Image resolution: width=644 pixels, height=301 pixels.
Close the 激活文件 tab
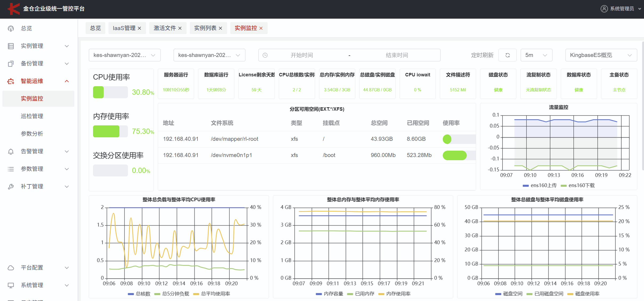coord(180,28)
